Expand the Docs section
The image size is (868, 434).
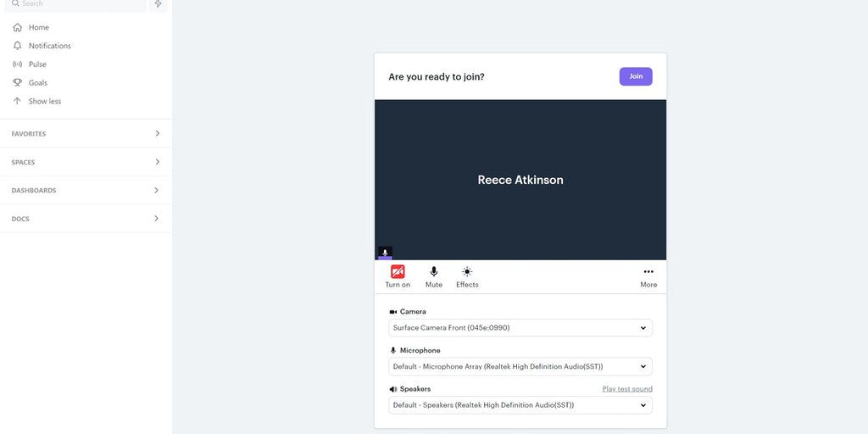coord(156,218)
